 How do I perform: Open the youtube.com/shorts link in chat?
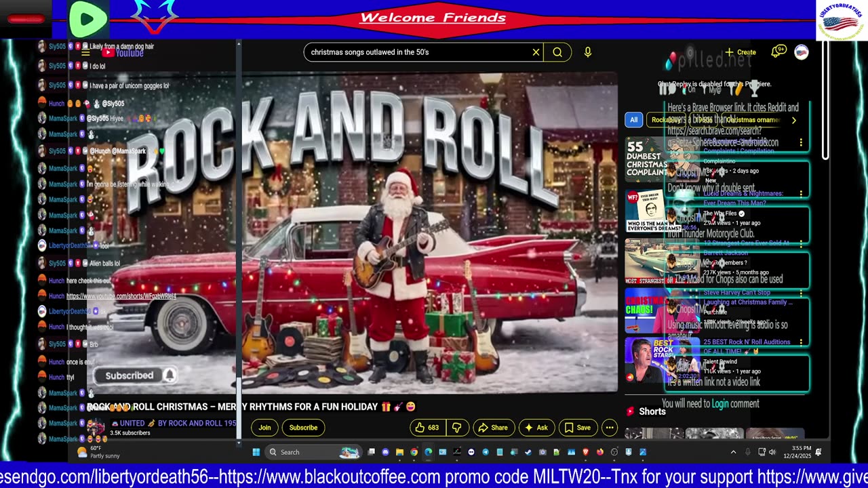[x=121, y=296]
